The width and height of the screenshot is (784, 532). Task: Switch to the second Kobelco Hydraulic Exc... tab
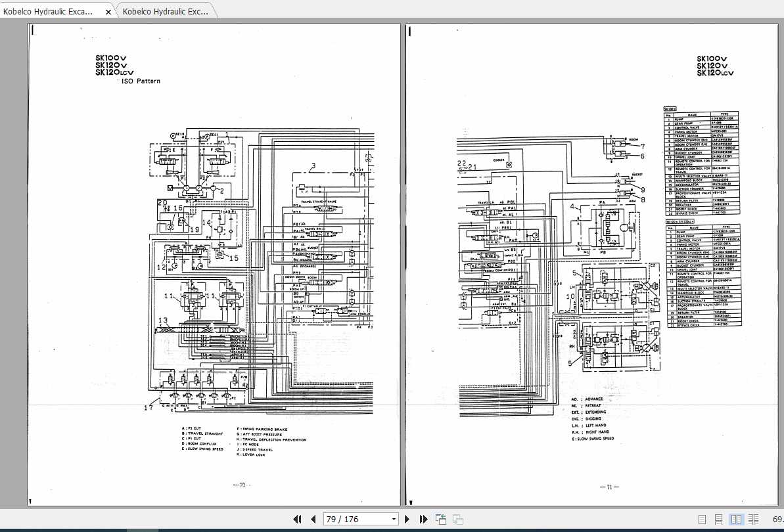(165, 11)
